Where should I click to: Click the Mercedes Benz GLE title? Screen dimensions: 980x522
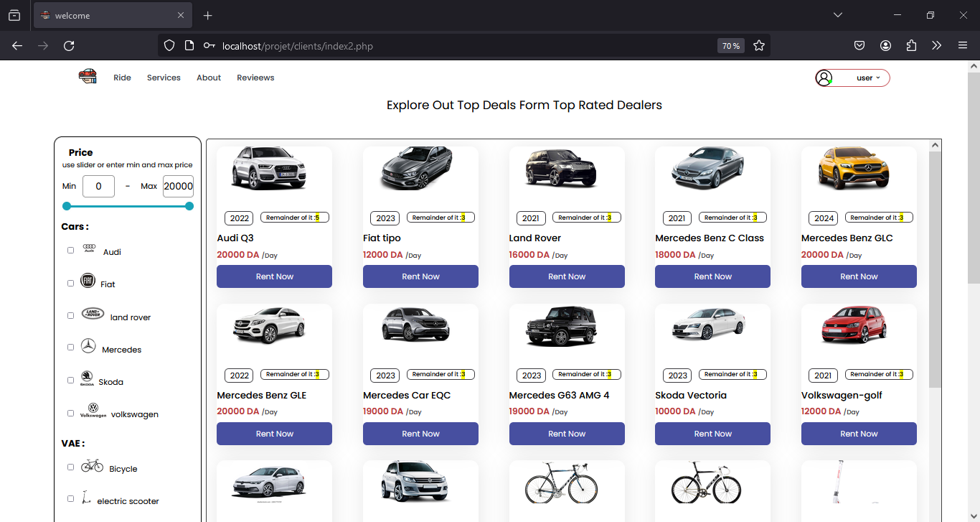(x=262, y=396)
